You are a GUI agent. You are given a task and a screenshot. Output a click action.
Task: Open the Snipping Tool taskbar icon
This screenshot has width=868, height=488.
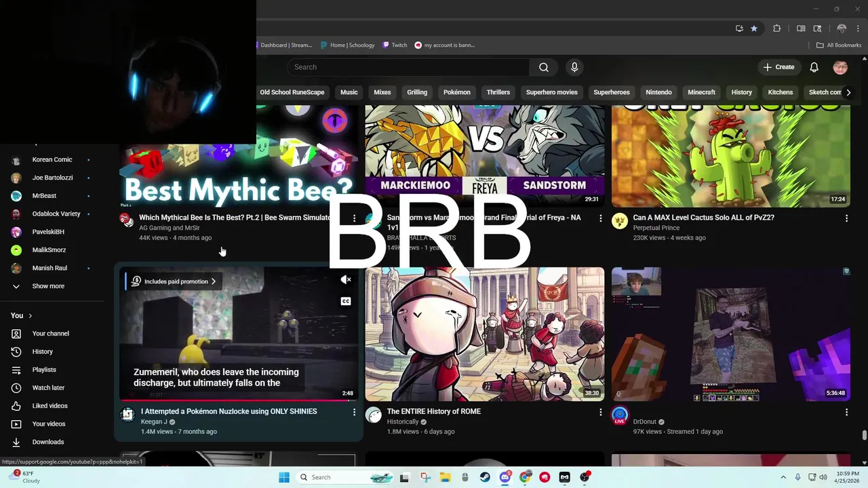click(x=425, y=477)
